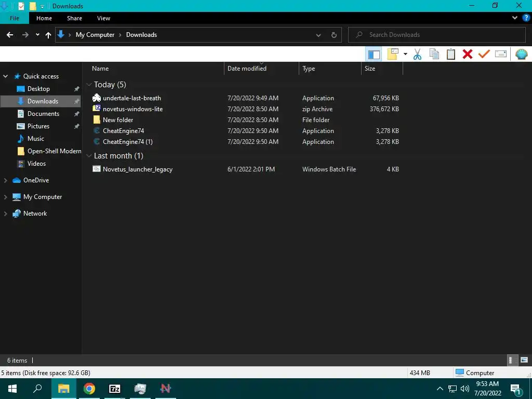Click the New folder icon in title bar

tap(33, 6)
